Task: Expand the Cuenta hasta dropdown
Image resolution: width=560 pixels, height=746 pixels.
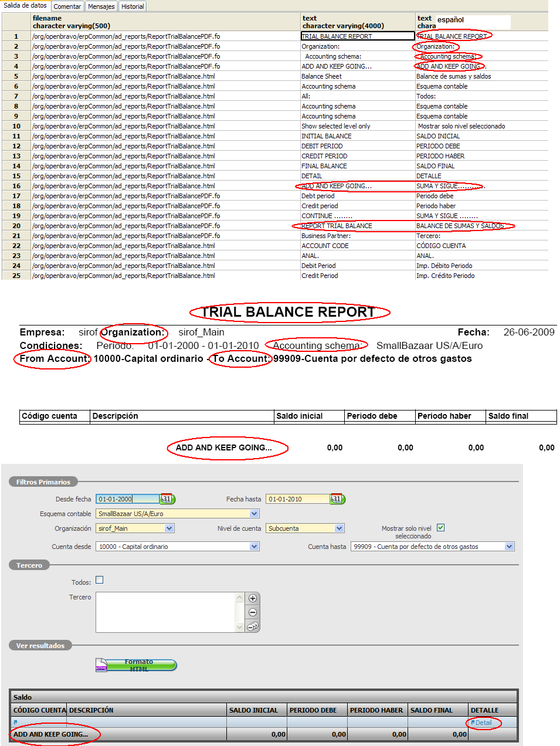Action: [509, 547]
